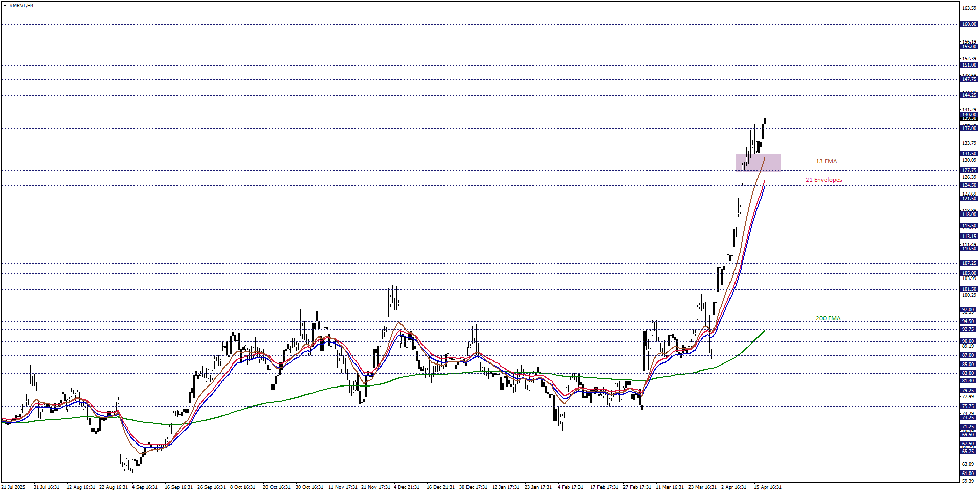
Task: Select the 61.00 price level tag
Action: pos(969,474)
